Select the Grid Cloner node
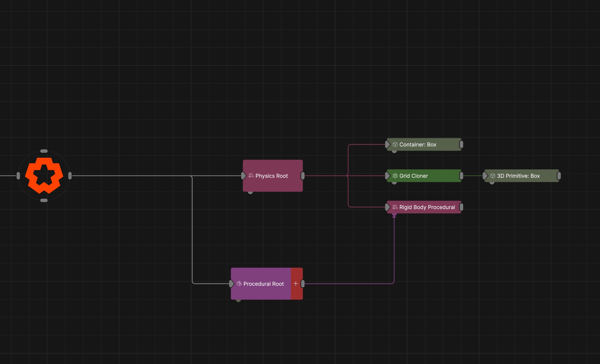Image resolution: width=600 pixels, height=364 pixels. (x=424, y=176)
